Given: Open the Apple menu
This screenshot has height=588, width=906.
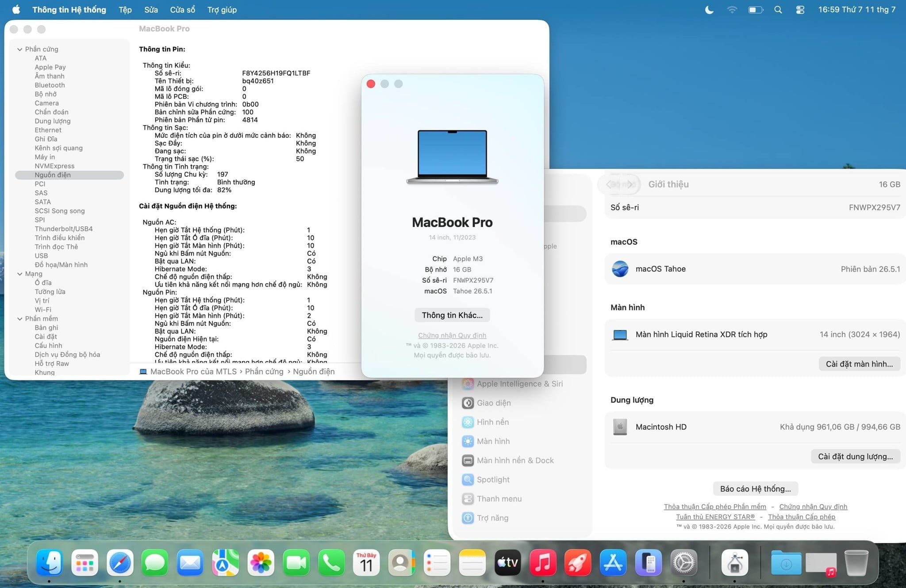Looking at the screenshot, I should pos(16,10).
